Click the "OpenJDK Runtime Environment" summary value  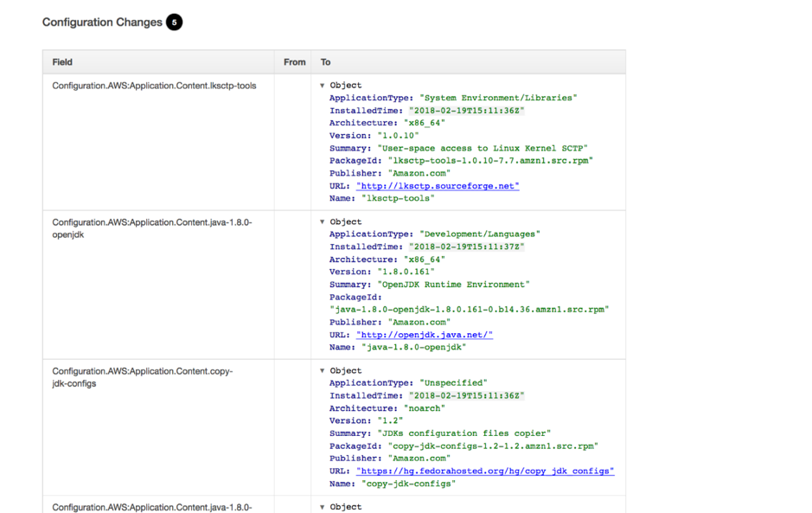(x=453, y=285)
